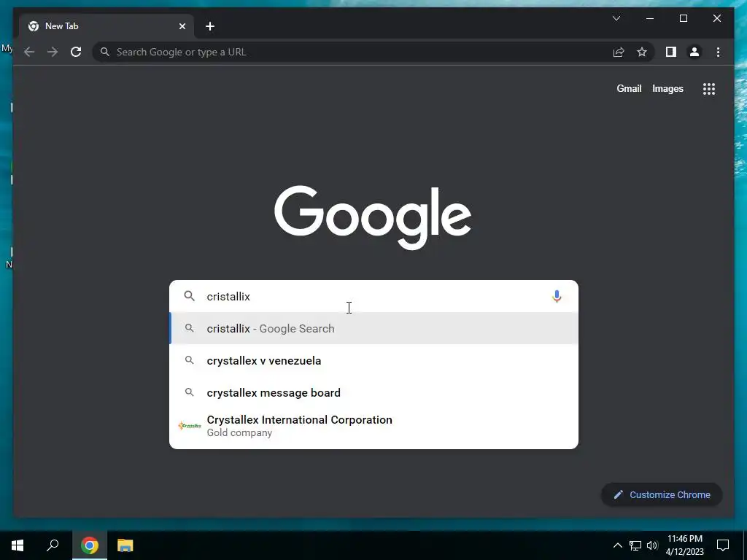The height and width of the screenshot is (560, 747).
Task: Open Gmail link
Action: tap(629, 88)
